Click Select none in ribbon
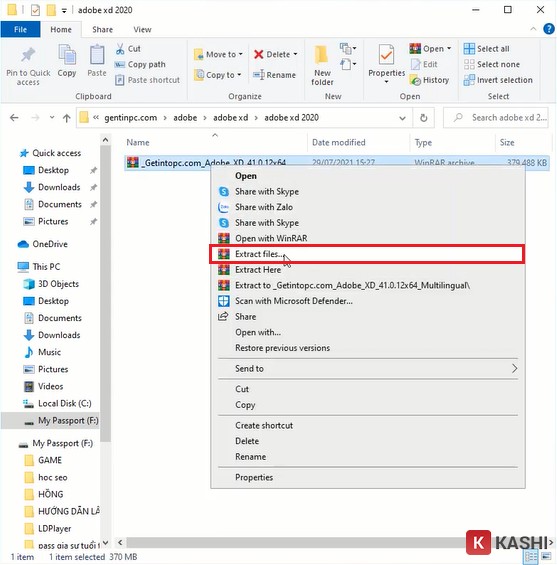This screenshot has width=557, height=565. 492,64
